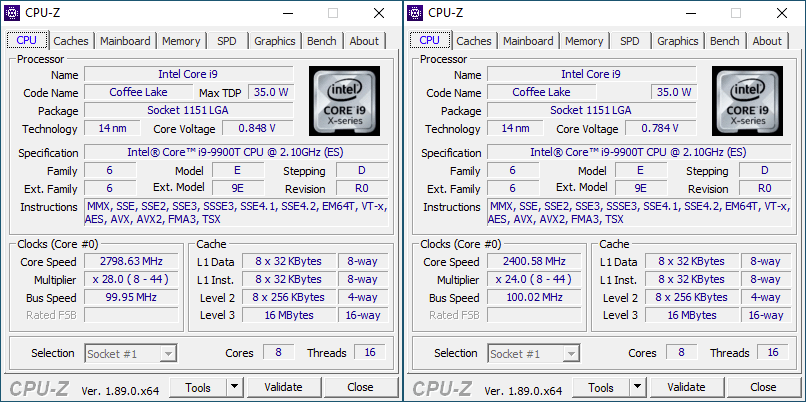The width and height of the screenshot is (806, 402).
Task: Click the Tools button in left window
Action: pyautogui.click(x=198, y=387)
